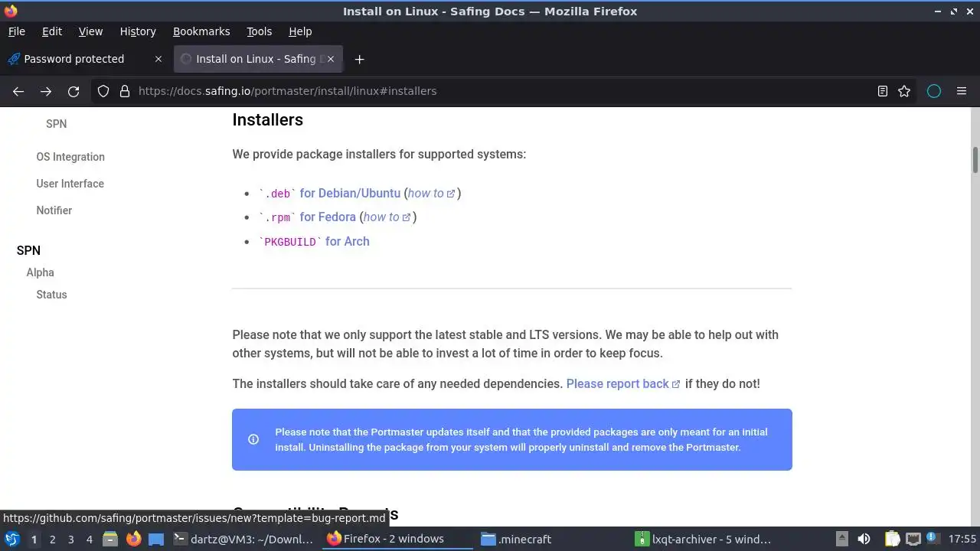980x551 pixels.
Task: Switch to virtual desktop 2
Action: point(52,539)
